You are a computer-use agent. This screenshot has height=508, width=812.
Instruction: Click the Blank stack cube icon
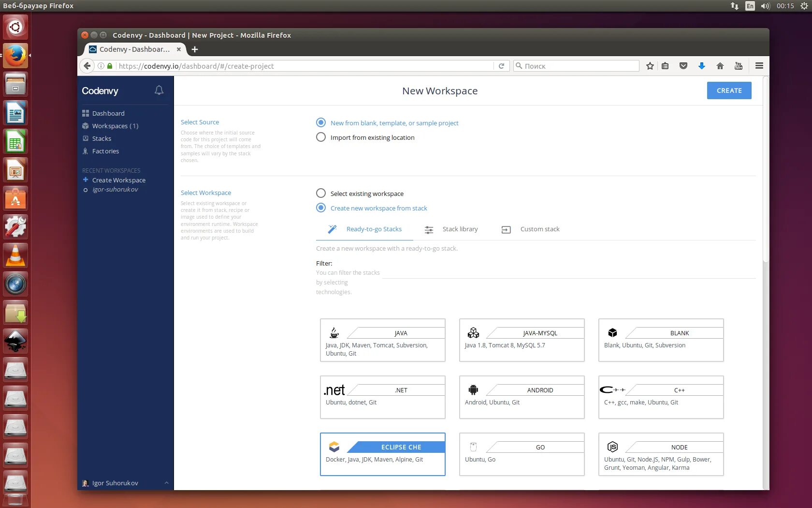click(612, 333)
